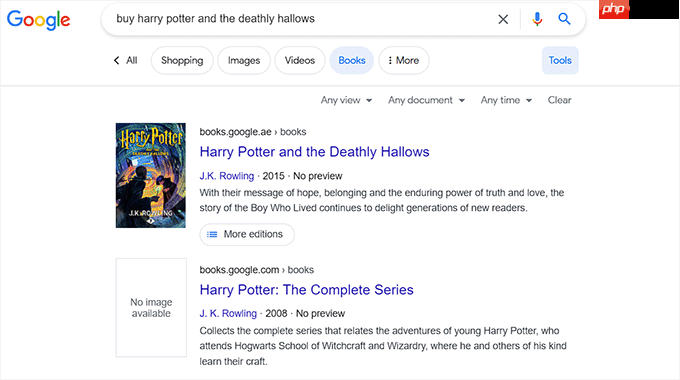Click the back chevron next to All

(116, 60)
